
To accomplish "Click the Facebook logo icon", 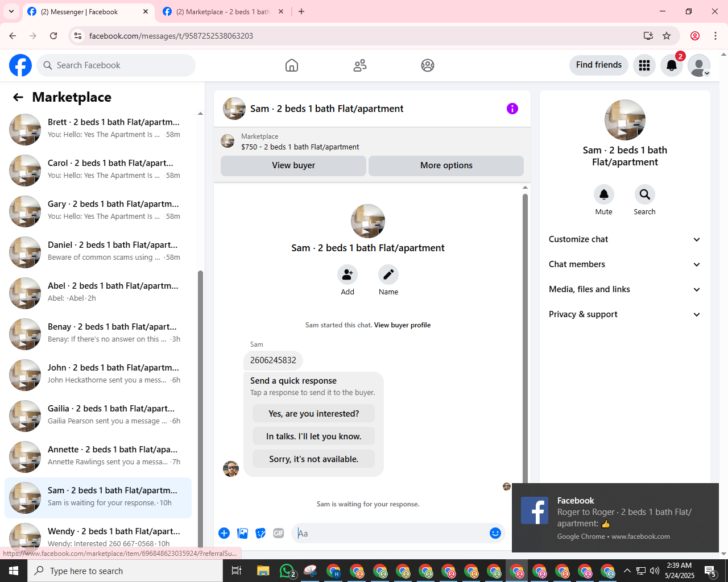I will point(20,65).
